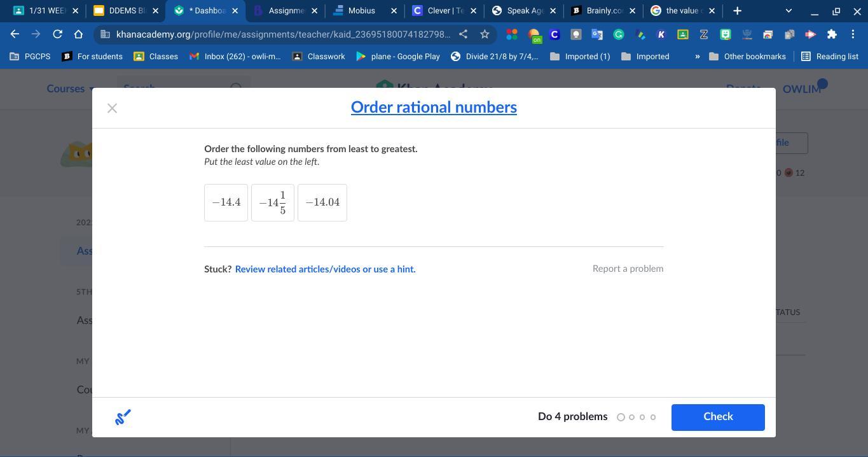Click Report a problem
Viewport: 868px width, 457px height.
(628, 269)
